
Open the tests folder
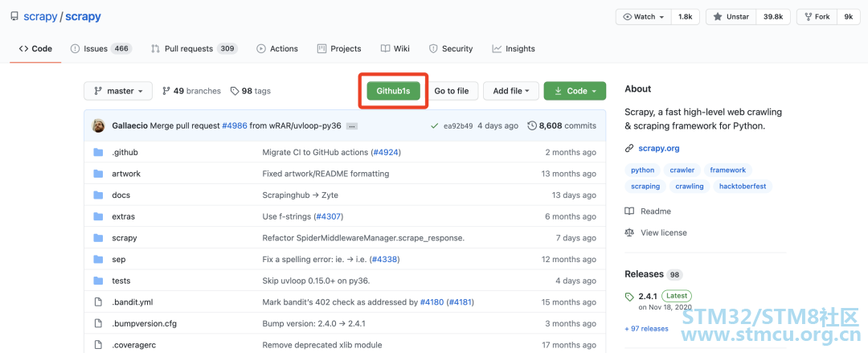click(x=121, y=281)
